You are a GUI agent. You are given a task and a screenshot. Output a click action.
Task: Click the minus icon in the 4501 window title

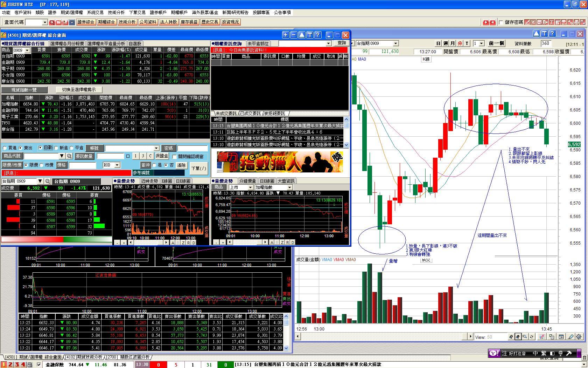pos(294,35)
